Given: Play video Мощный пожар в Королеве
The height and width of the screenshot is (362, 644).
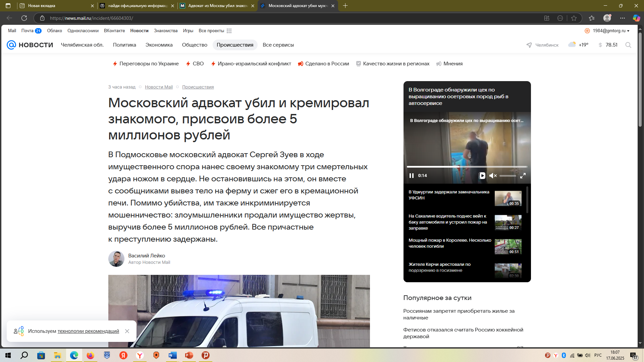Looking at the screenshot, I should pyautogui.click(x=465, y=246).
